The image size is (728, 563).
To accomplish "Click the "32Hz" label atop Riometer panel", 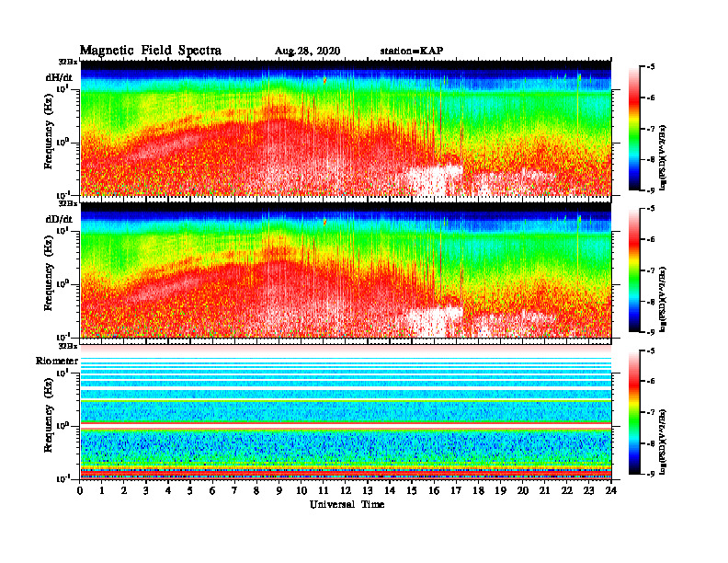I will [x=68, y=345].
